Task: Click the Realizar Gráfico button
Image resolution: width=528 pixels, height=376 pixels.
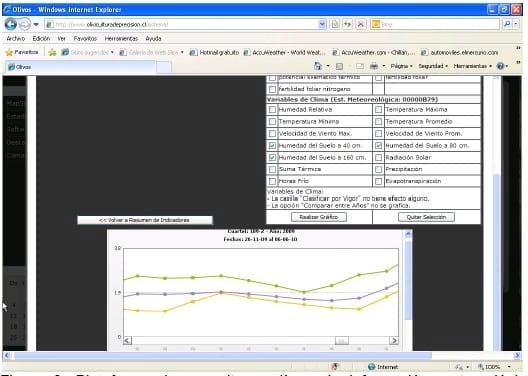Action: (x=319, y=217)
